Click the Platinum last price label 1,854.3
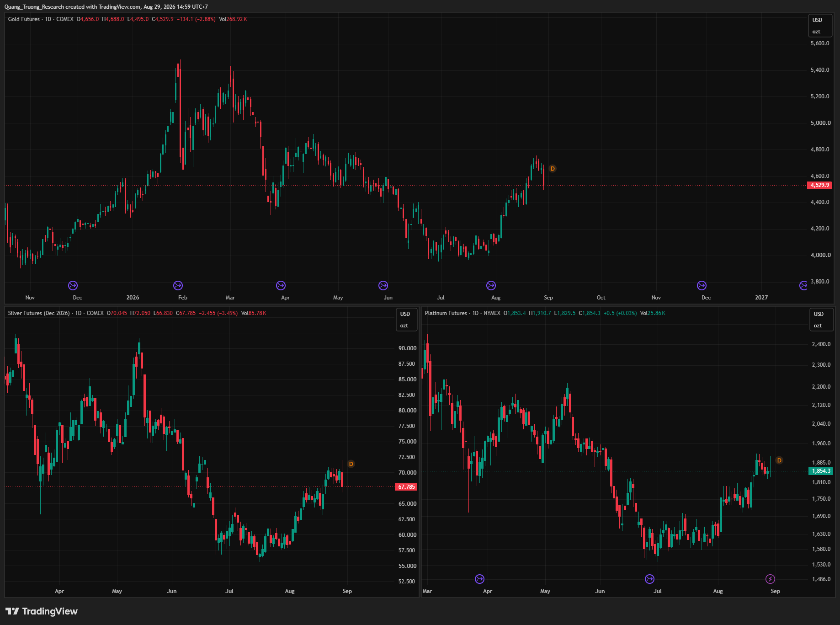 click(821, 471)
